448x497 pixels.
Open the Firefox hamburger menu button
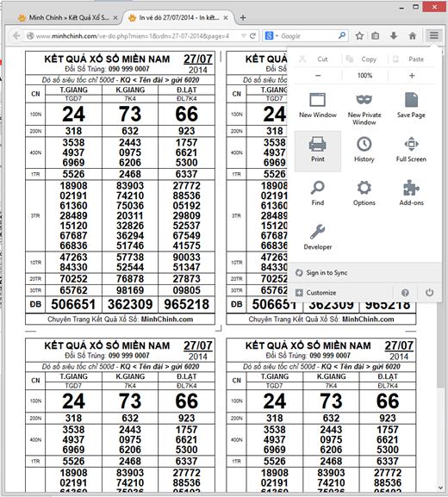tap(433, 35)
